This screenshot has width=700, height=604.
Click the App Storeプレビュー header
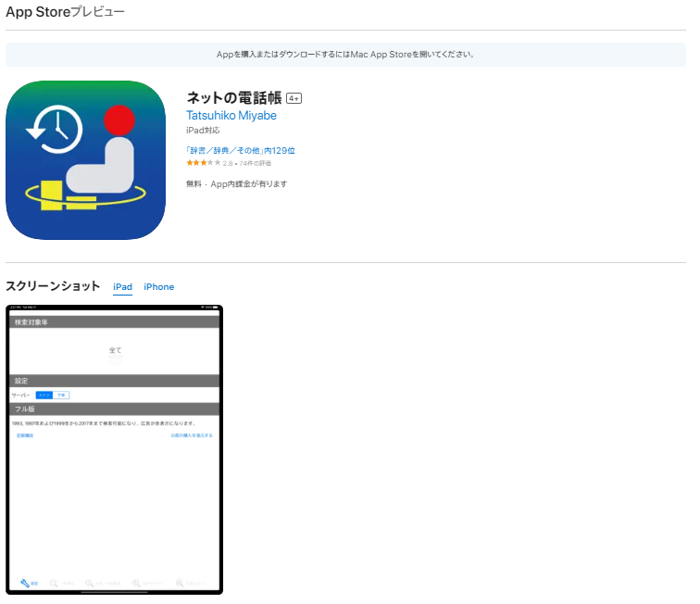[x=65, y=12]
